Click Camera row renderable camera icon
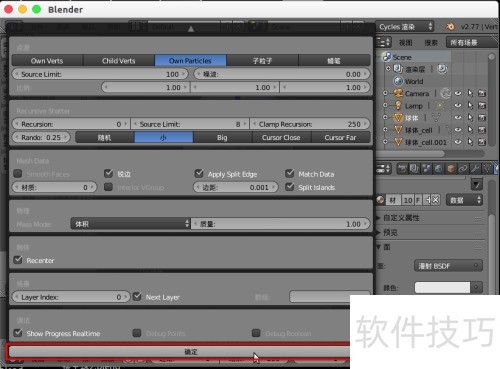The image size is (500, 369). click(482, 93)
